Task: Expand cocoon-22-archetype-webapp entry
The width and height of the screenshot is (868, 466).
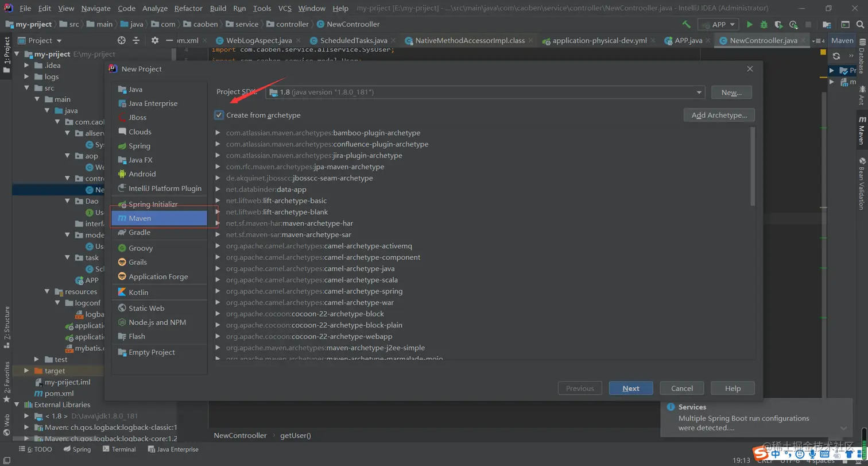Action: [218, 336]
